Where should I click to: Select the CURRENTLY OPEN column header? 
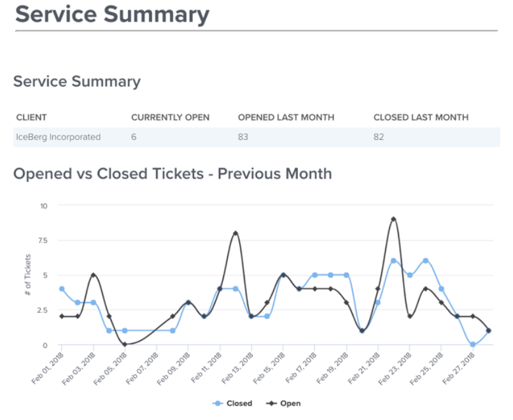tap(170, 118)
